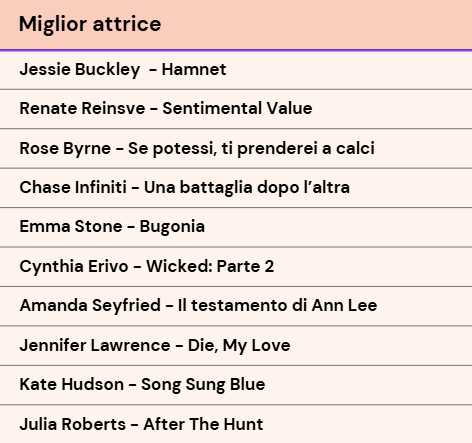The image size is (472, 443).
Task: Select Chase Infiniti – Una battaglia dopo l'altra
Action: pyautogui.click(x=236, y=188)
